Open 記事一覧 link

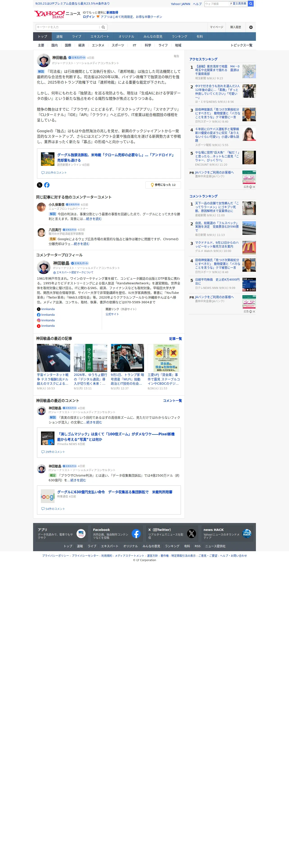tap(175, 339)
